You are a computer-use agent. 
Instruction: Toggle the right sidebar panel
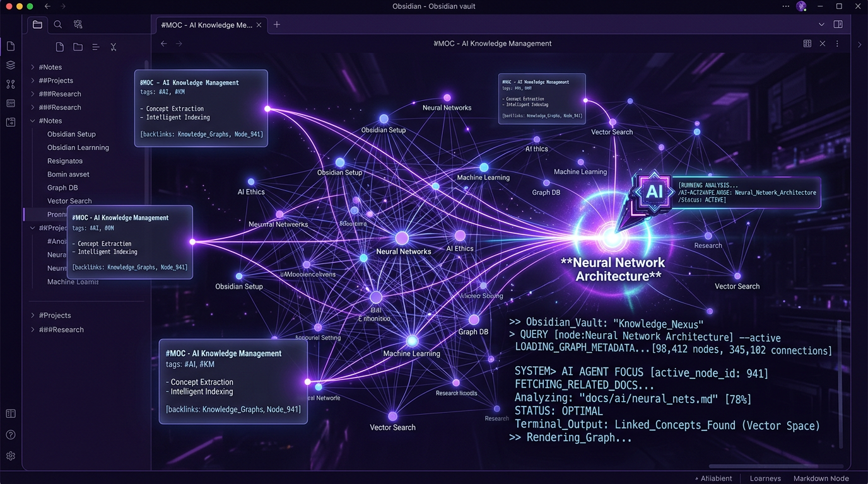pyautogui.click(x=838, y=25)
